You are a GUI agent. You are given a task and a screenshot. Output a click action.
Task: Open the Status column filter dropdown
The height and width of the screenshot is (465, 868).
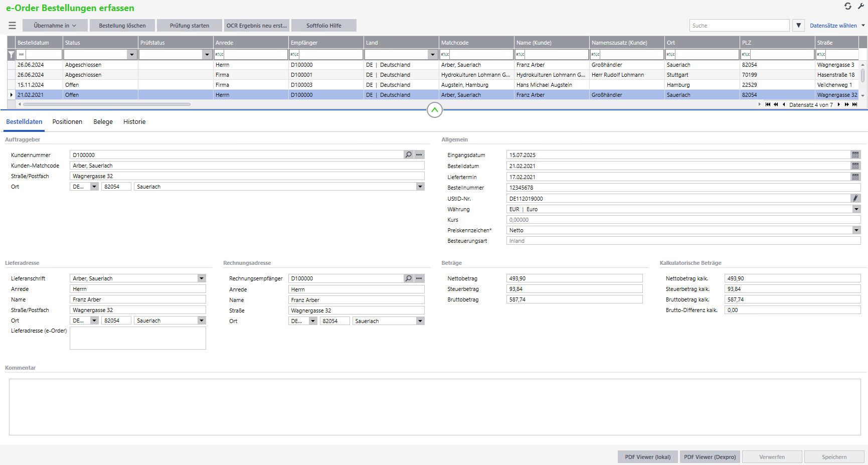click(132, 54)
